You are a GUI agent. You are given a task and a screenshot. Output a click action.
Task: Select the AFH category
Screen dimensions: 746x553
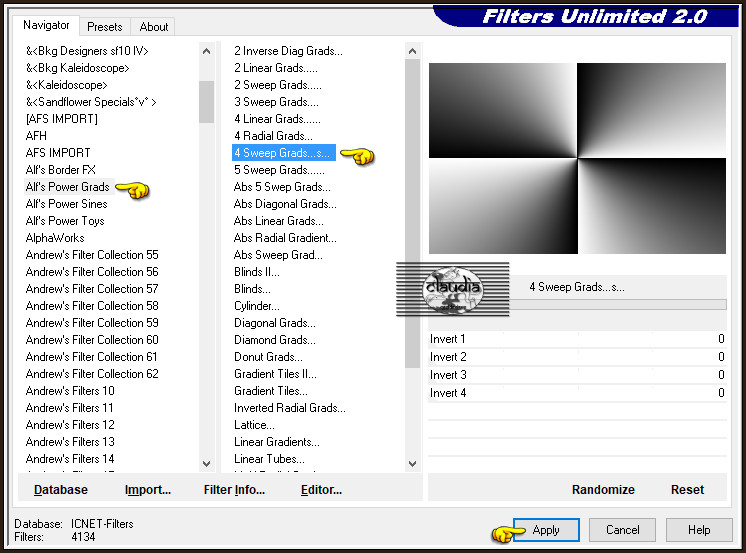pos(36,136)
